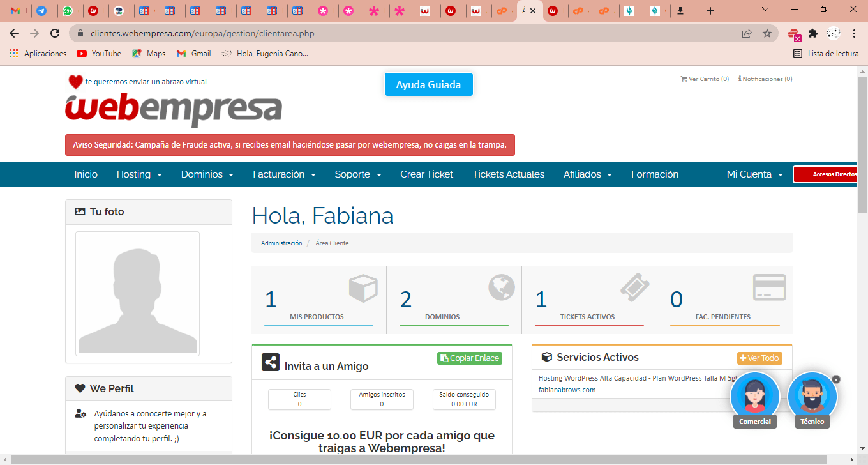This screenshot has height=465, width=868.
Task: Dismiss chat avatars with small X
Action: pos(836,379)
